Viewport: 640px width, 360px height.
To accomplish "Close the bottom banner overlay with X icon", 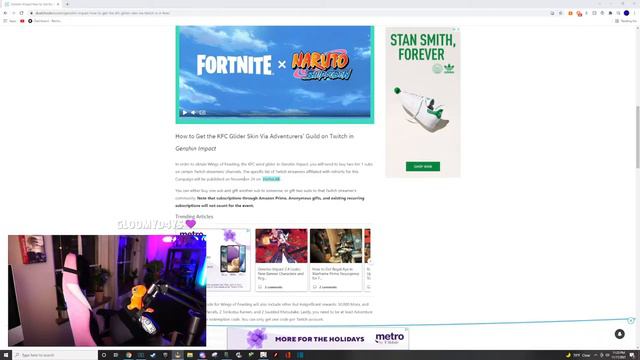I will coord(631,321).
